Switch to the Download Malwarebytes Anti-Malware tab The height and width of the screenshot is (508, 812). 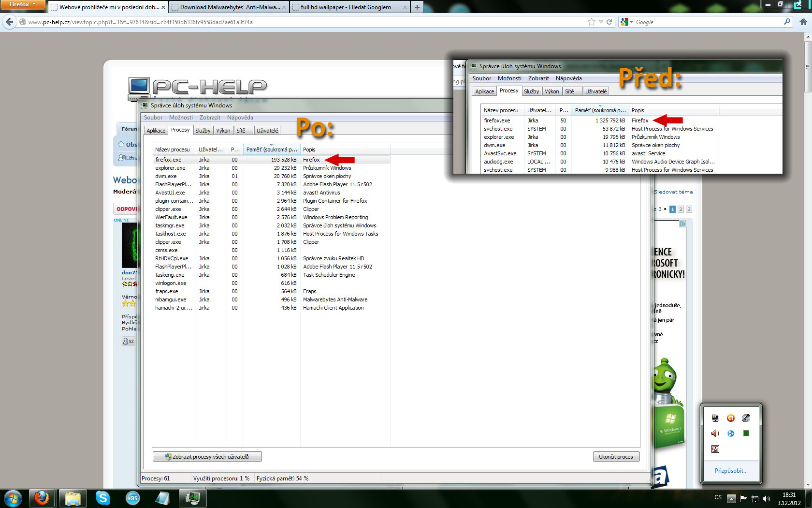(229, 7)
